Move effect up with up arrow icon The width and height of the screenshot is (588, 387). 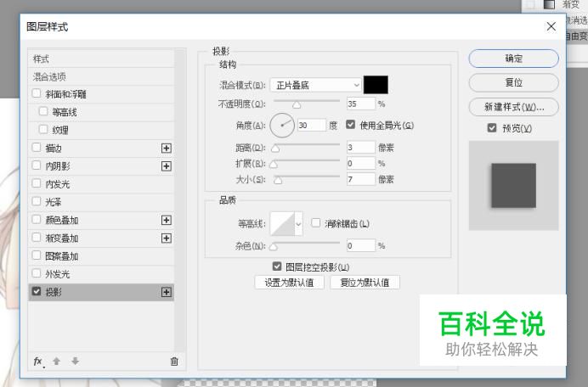pyautogui.click(x=57, y=362)
